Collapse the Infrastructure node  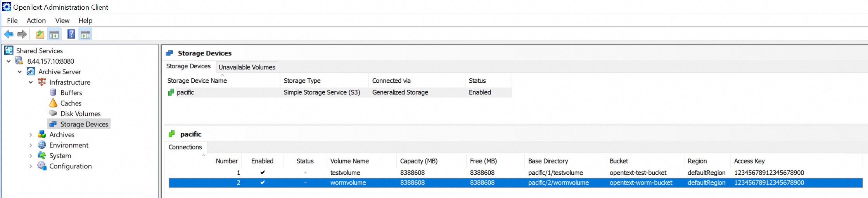pos(31,82)
